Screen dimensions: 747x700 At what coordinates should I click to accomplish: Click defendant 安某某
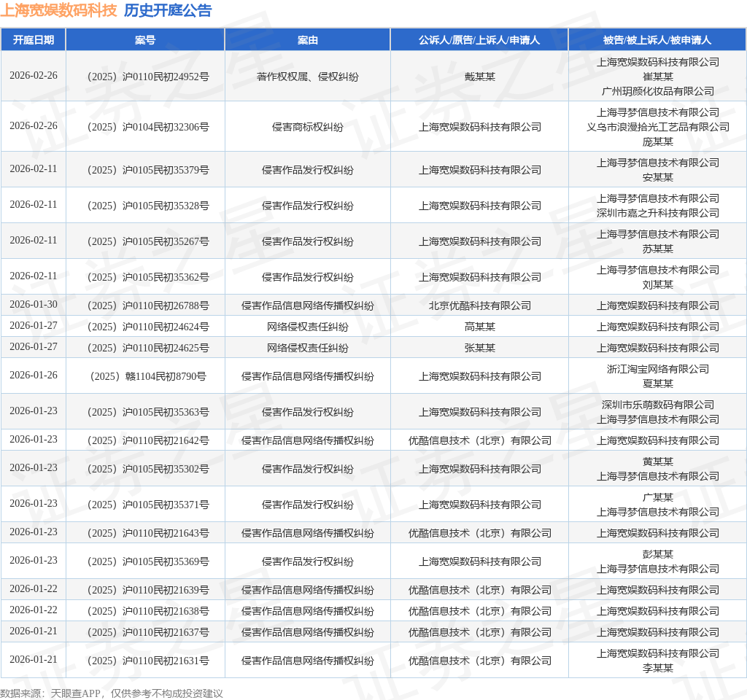tap(658, 177)
